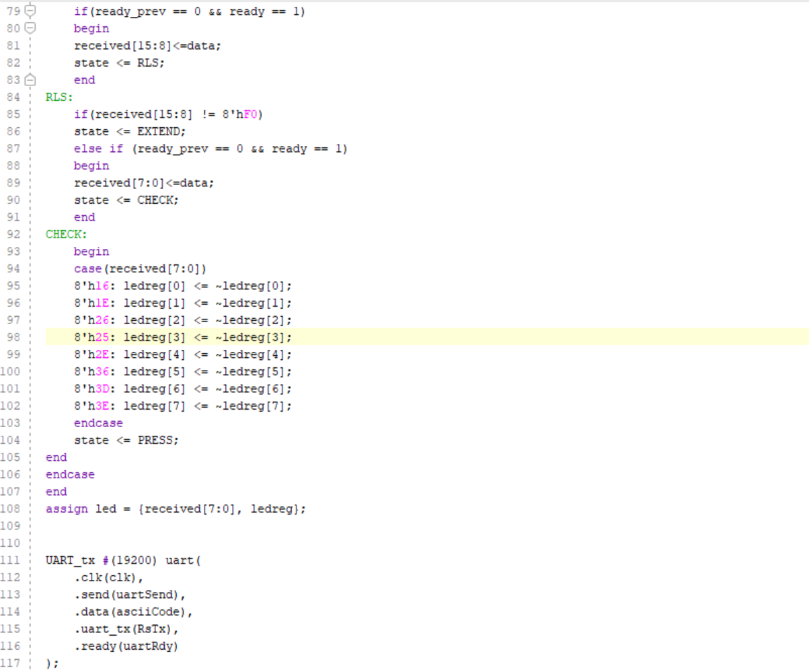The width and height of the screenshot is (809, 672).
Task: Click the highlighted 8'h25: ledreg[3] line
Action: point(184,337)
